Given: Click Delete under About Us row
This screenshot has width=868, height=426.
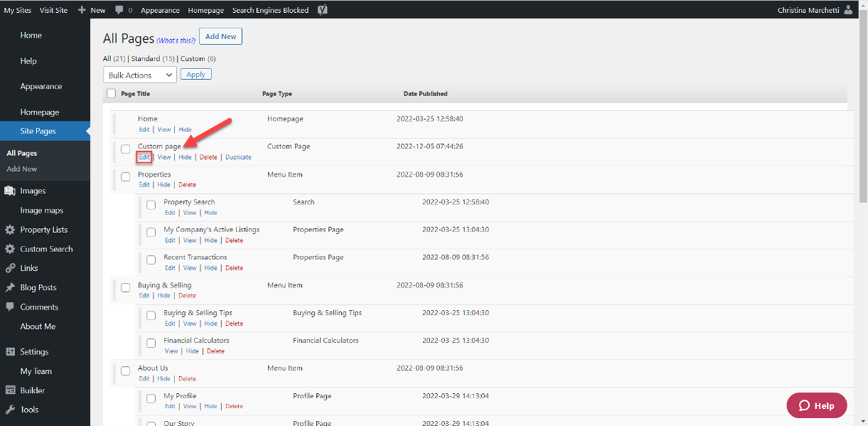Looking at the screenshot, I should coord(187,379).
